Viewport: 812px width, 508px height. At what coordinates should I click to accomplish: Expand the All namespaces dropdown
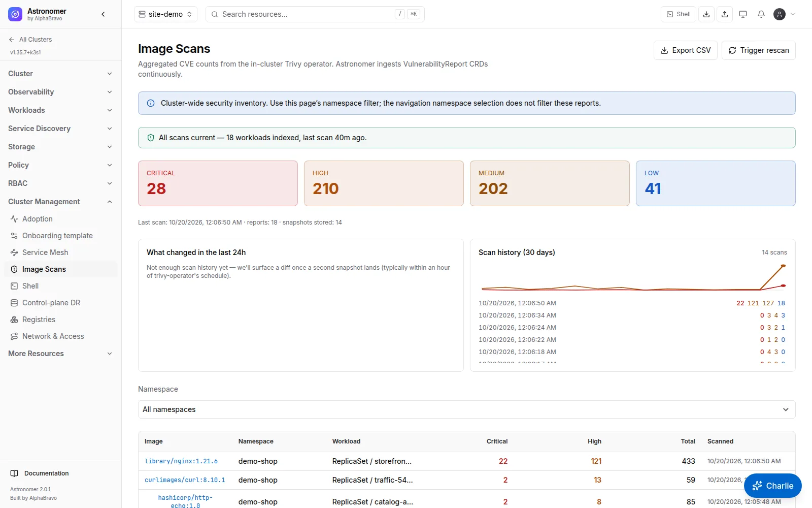[x=466, y=409]
